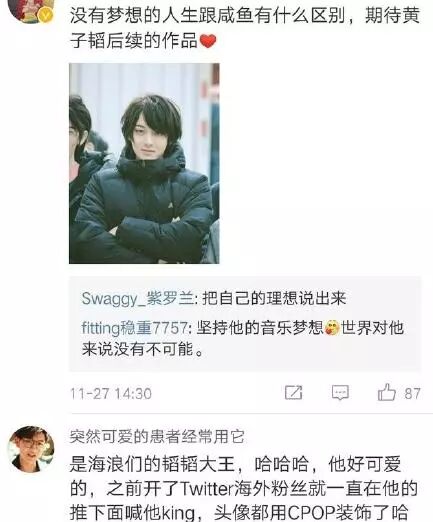Open the first commenter's avatar
The image size is (433, 522).
point(31,11)
